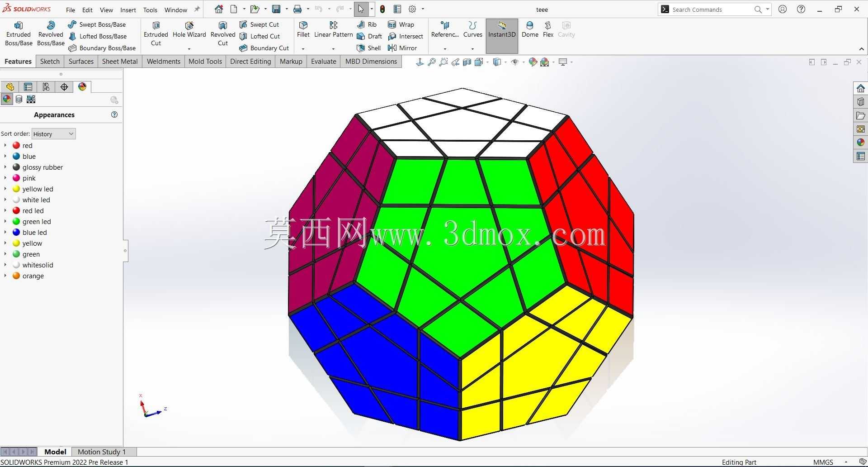Toggle view Scene, Lights, and Cameras
The width and height of the screenshot is (868, 467).
pos(31,100)
